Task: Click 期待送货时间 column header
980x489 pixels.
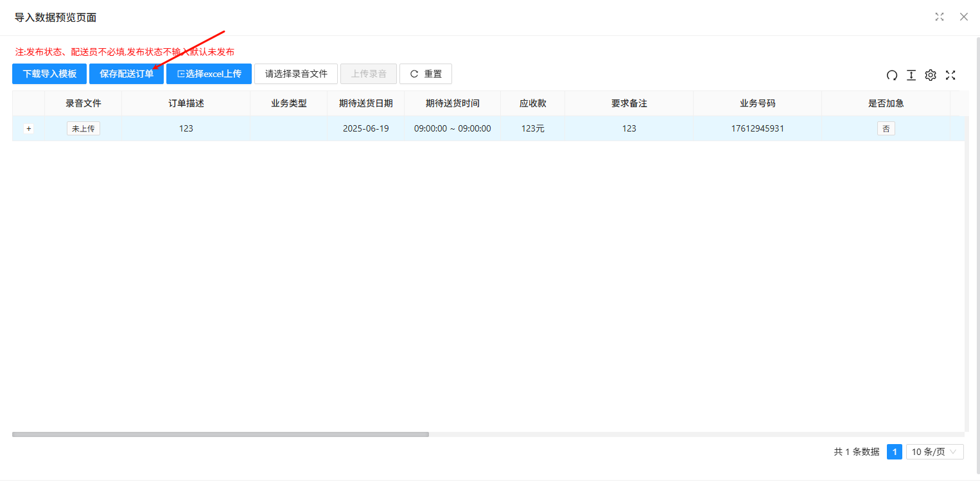Action: click(x=453, y=103)
